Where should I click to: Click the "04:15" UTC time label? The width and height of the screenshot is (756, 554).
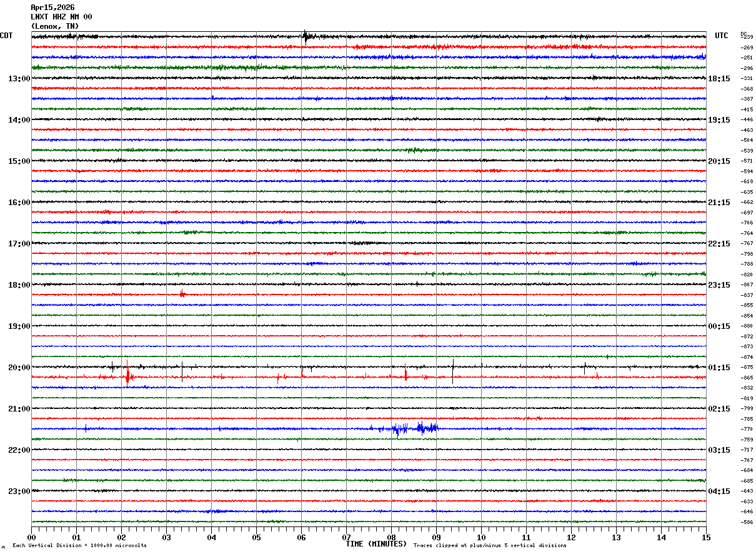[x=719, y=491]
